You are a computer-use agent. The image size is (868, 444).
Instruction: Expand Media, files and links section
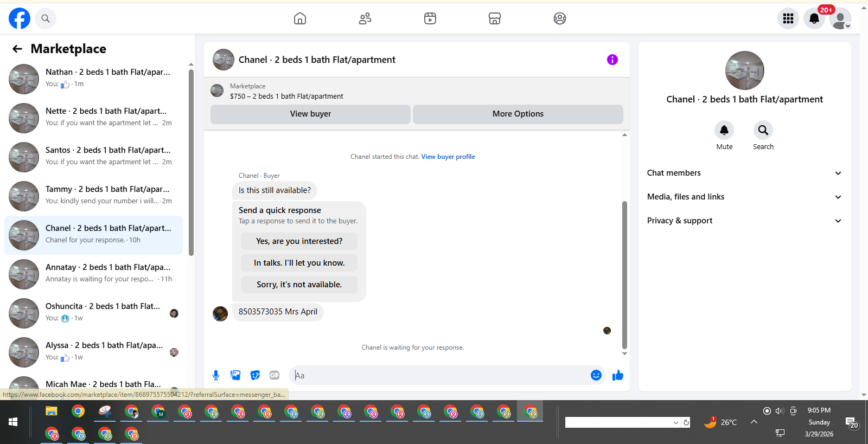744,197
